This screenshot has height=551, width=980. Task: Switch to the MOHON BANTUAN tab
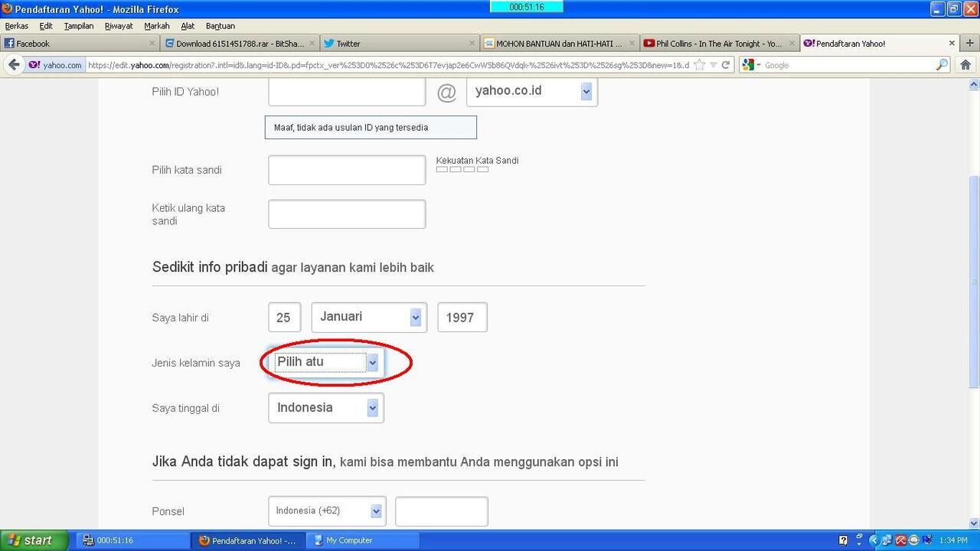click(x=559, y=44)
